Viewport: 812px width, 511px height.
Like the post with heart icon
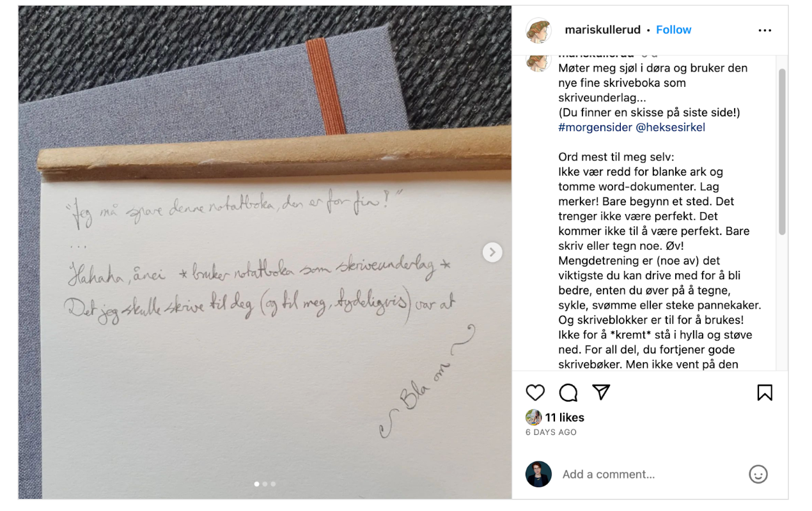(535, 392)
